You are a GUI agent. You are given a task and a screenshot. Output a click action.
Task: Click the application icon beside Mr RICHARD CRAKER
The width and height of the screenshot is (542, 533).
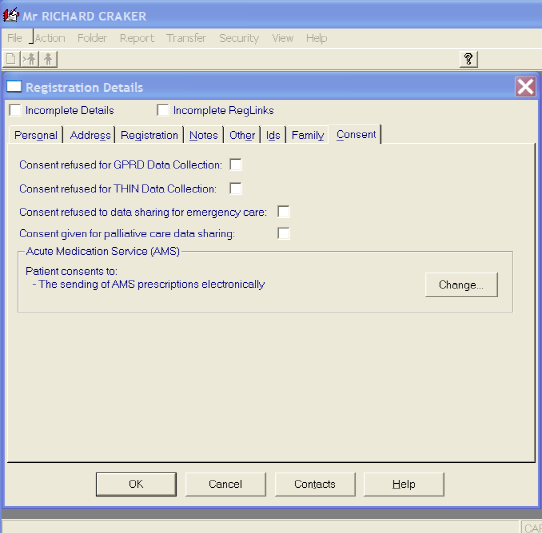(x=10, y=15)
